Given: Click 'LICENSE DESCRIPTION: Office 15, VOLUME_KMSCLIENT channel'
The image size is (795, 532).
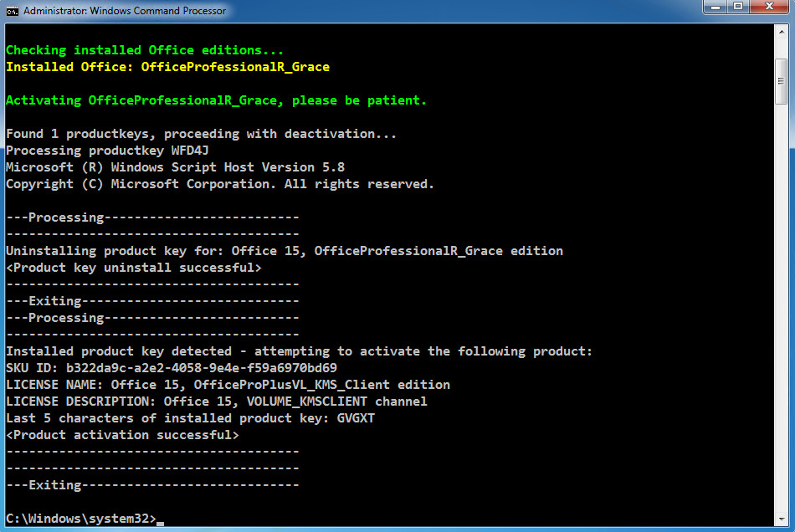Looking at the screenshot, I should [x=217, y=402].
